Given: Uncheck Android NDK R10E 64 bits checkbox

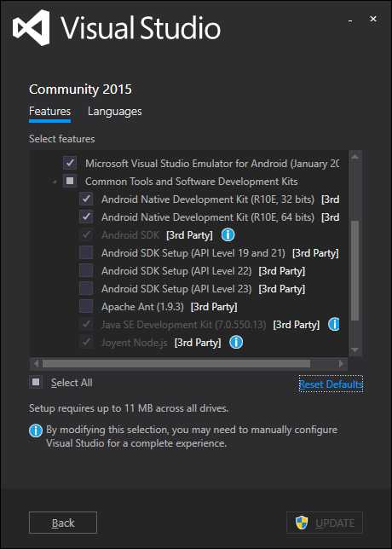Looking at the screenshot, I should click(x=86, y=217).
